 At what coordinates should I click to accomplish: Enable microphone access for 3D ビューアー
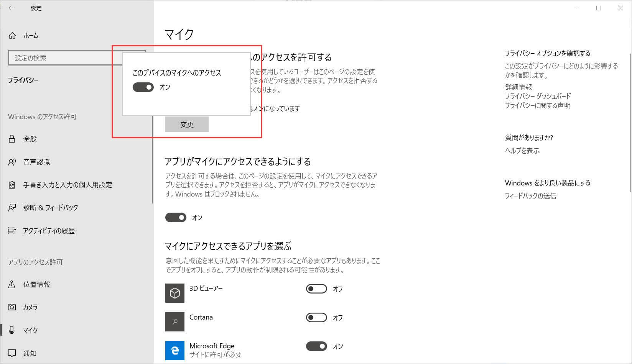pos(316,289)
